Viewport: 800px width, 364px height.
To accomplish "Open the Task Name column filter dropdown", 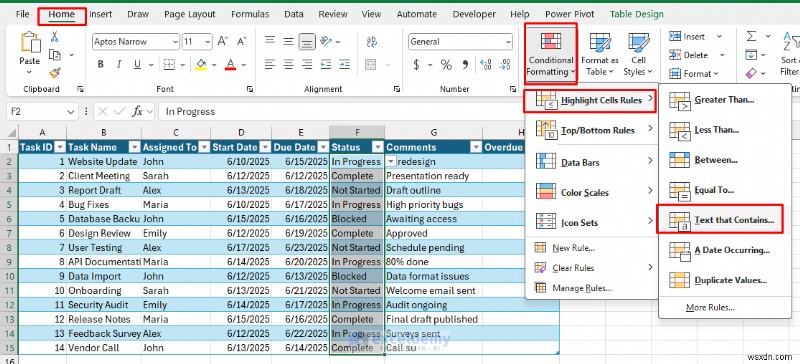I will [x=134, y=148].
